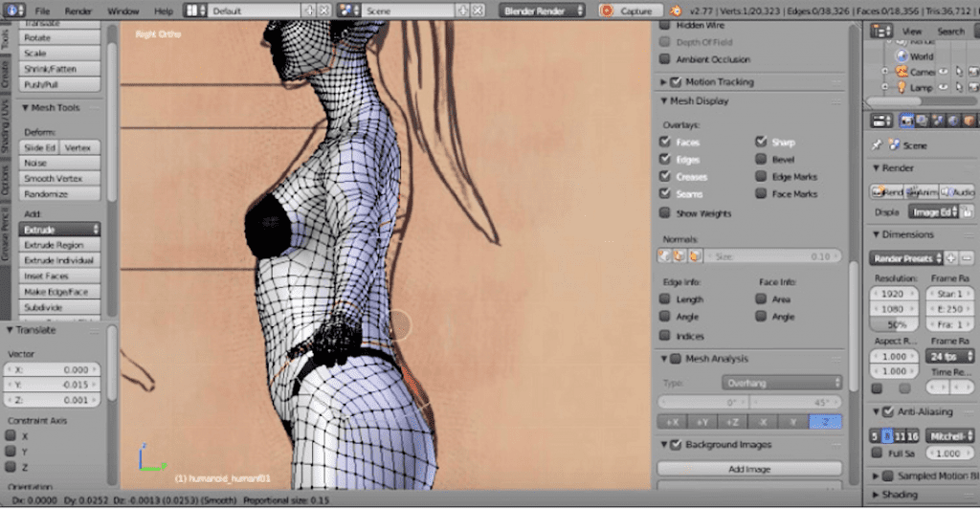The height and width of the screenshot is (509, 980).
Task: Open the Render menu
Action: coord(78,11)
